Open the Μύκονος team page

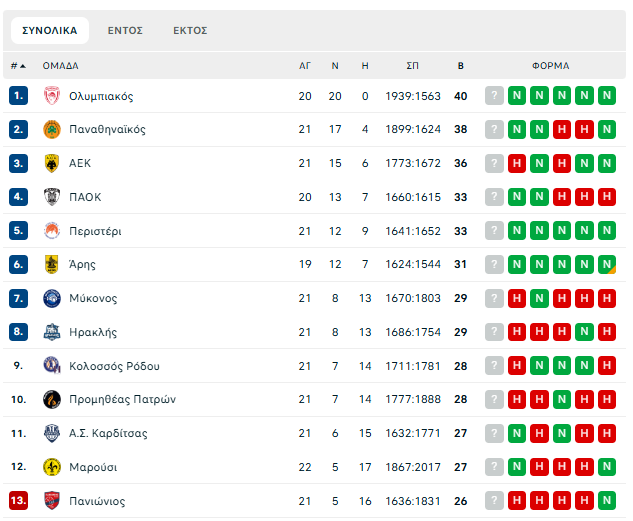93,298
